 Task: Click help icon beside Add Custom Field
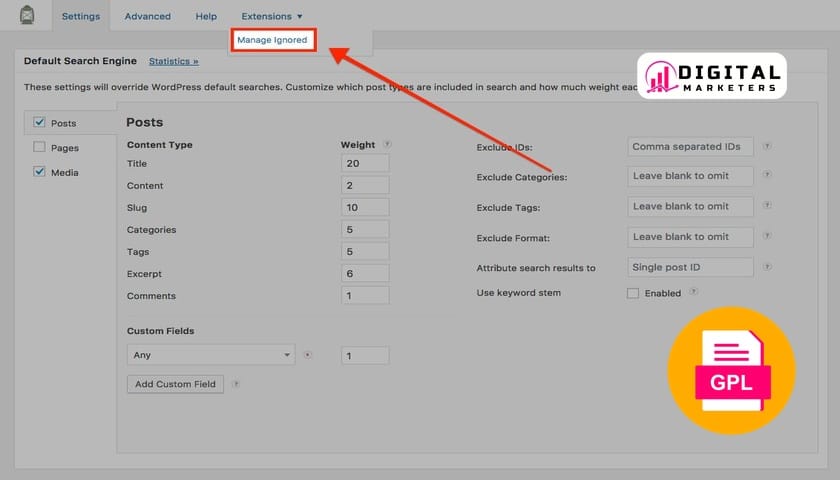click(235, 384)
